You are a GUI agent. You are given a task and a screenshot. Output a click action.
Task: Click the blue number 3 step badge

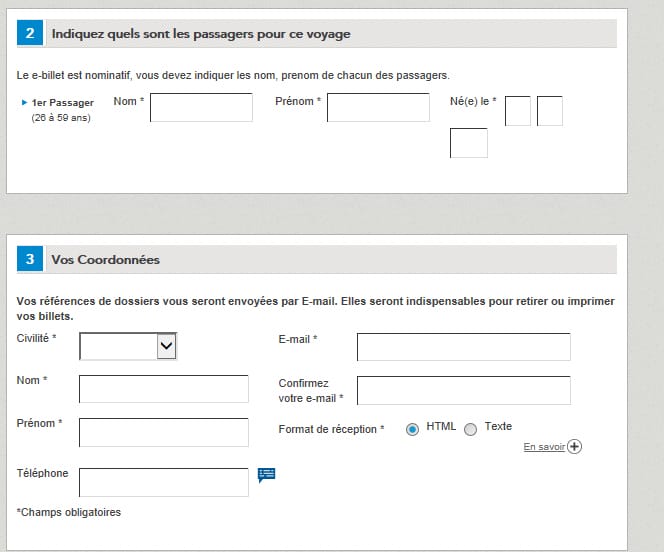coord(30,259)
